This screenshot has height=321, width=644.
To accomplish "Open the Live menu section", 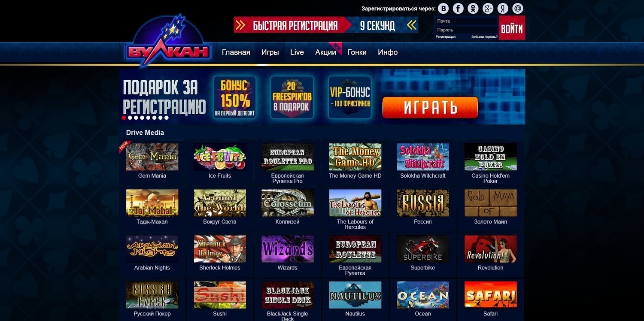I will (297, 52).
